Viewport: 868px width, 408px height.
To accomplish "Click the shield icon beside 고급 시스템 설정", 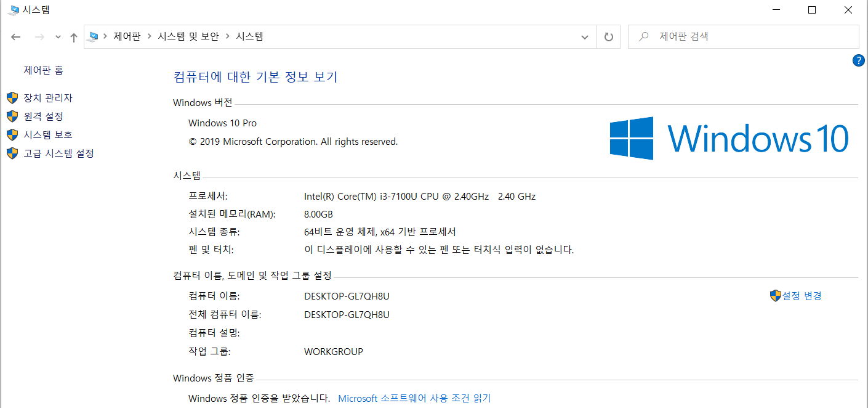I will (x=12, y=153).
